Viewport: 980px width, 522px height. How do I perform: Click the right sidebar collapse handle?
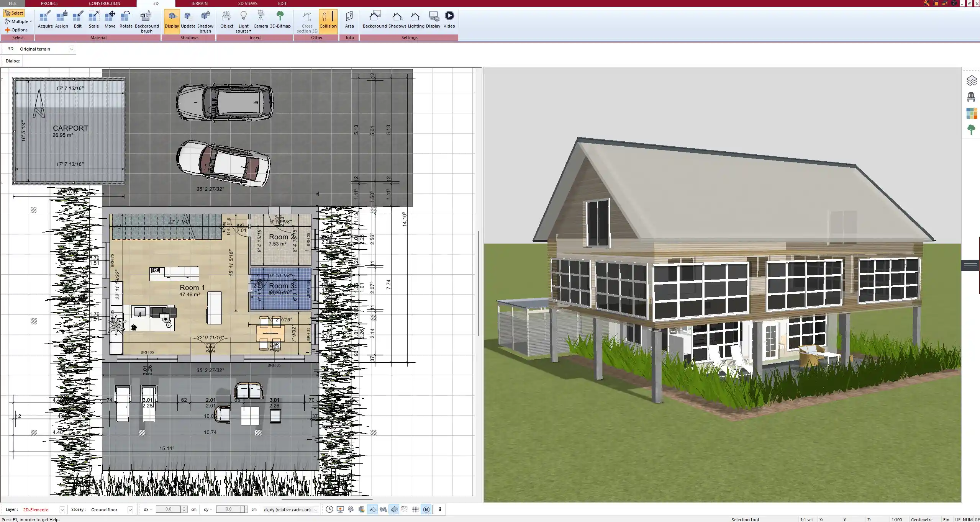point(970,265)
